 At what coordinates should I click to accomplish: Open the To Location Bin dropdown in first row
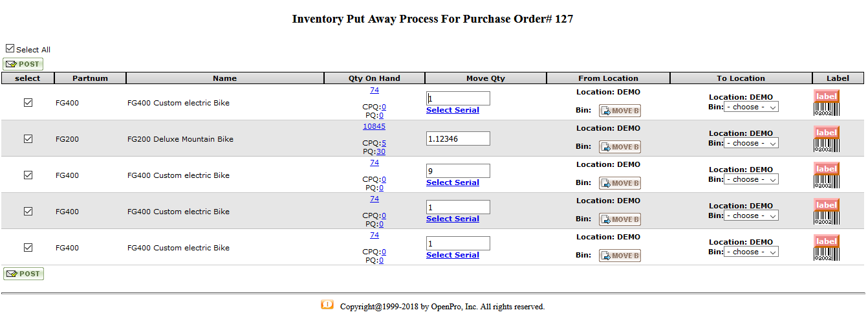(x=751, y=107)
